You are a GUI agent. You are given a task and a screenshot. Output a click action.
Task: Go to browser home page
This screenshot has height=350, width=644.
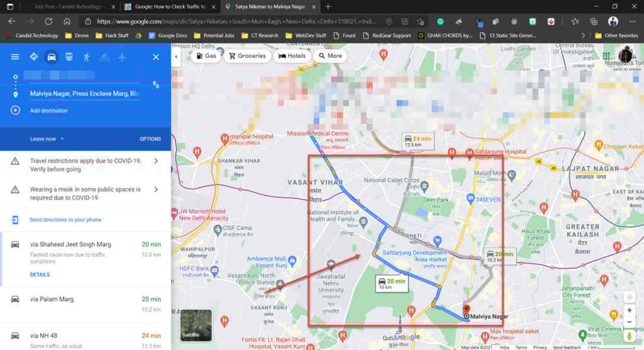tap(67, 21)
